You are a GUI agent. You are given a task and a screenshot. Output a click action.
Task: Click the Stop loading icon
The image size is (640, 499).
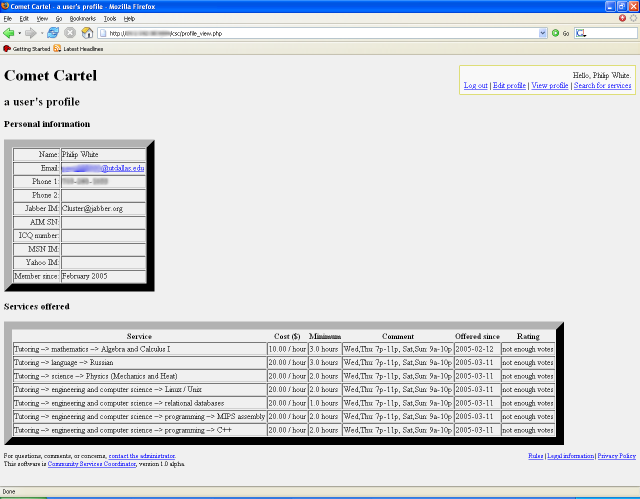[x=70, y=33]
